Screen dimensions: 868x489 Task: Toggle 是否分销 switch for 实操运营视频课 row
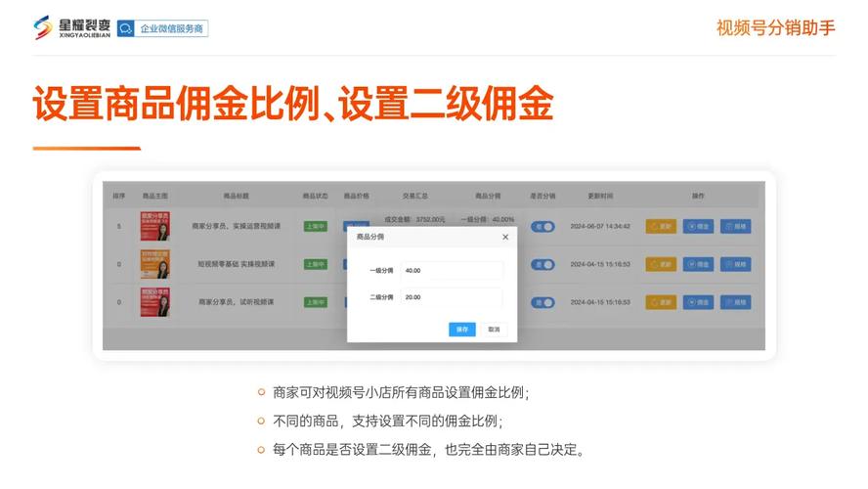542,227
